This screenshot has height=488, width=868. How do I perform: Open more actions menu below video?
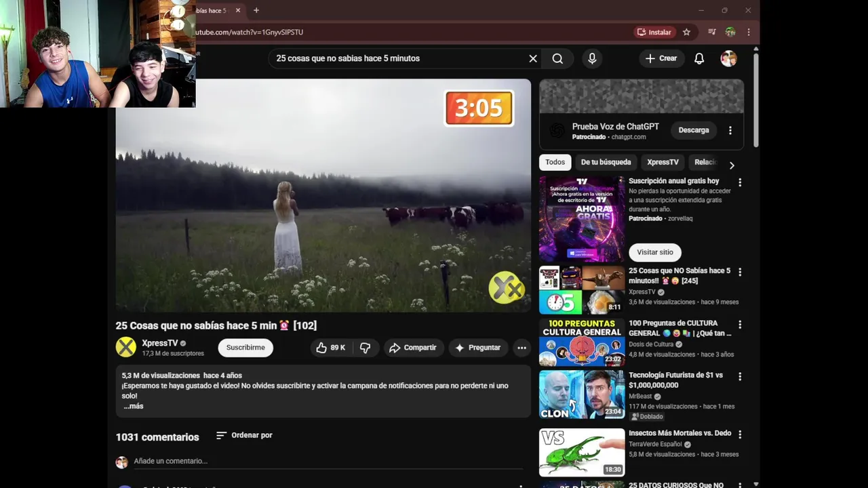click(x=521, y=348)
